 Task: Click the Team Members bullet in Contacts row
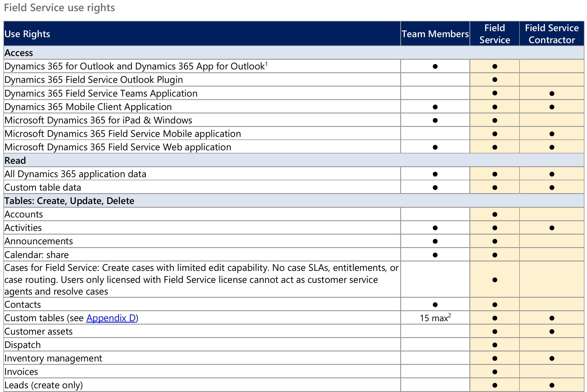click(435, 305)
